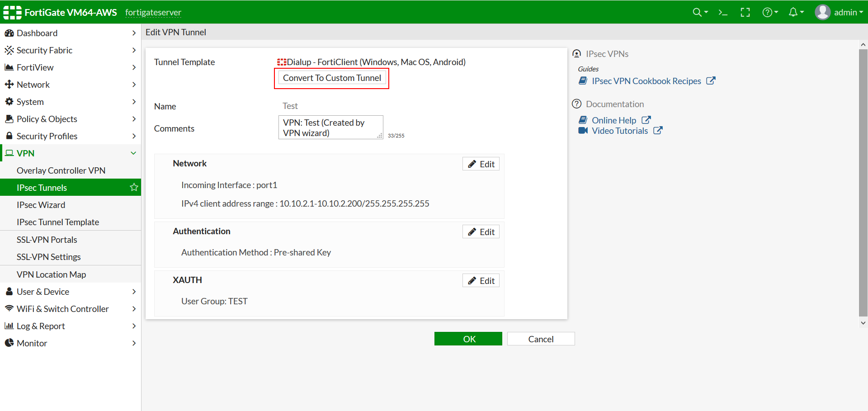Image resolution: width=868 pixels, height=411 pixels.
Task: Select IPsec Wizard in the sidebar
Action: (x=41, y=204)
